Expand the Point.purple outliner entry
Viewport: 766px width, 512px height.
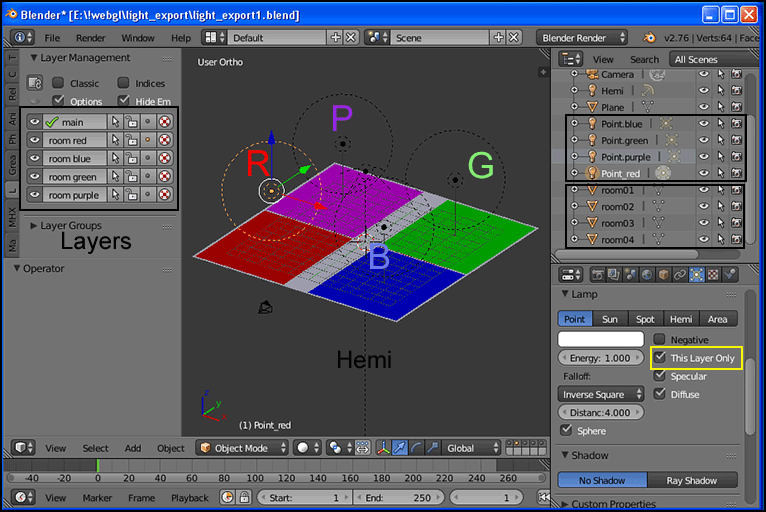[574, 157]
